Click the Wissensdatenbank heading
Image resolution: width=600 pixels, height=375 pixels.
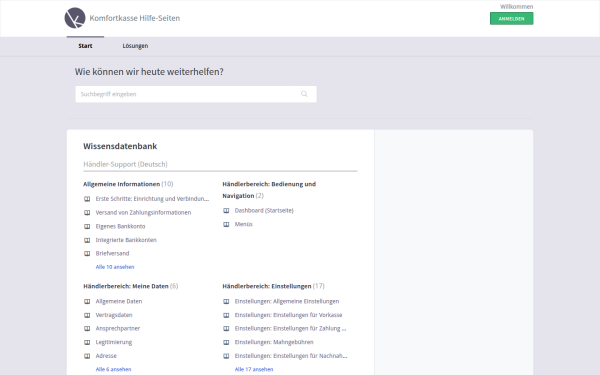[120, 146]
